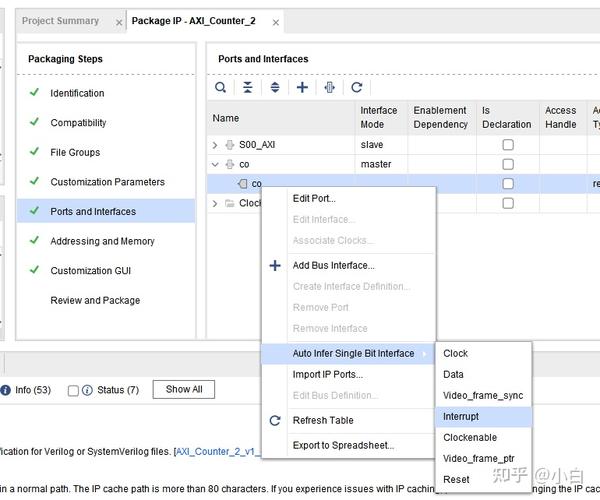This screenshot has height=500, width=600.
Task: Click the search icon in Ports toolbar
Action: 221,88
